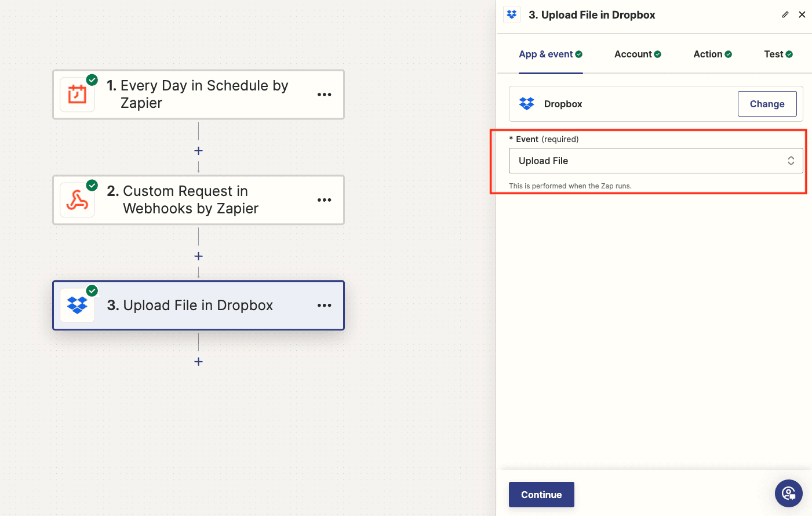The height and width of the screenshot is (516, 812).
Task: Add a new step after Upload File step
Action: click(198, 362)
